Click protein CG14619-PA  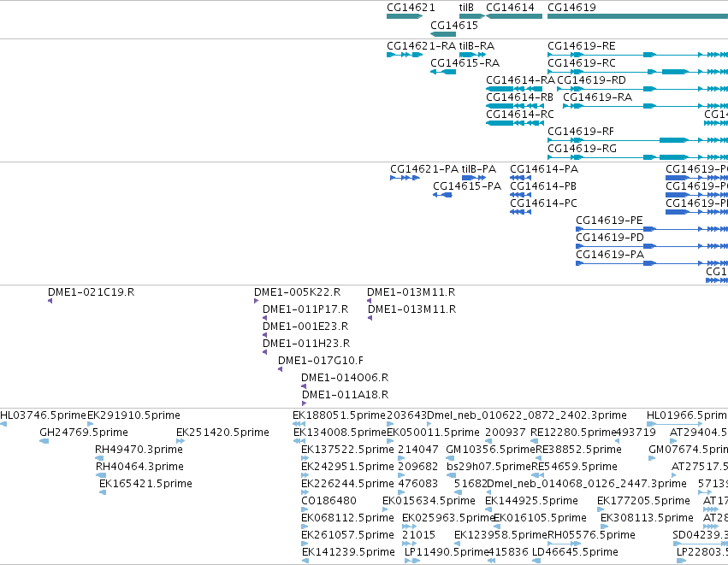[610, 255]
